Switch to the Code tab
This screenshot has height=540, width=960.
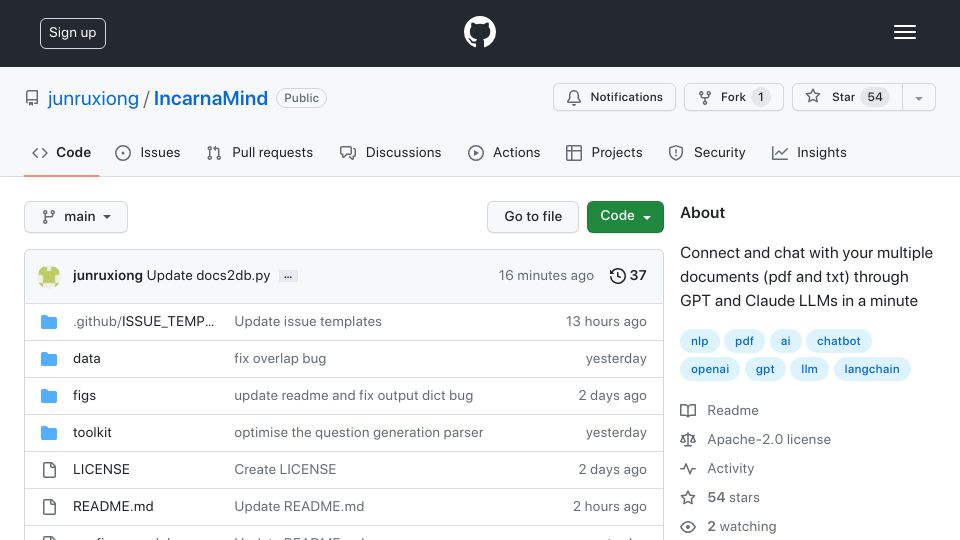point(61,152)
